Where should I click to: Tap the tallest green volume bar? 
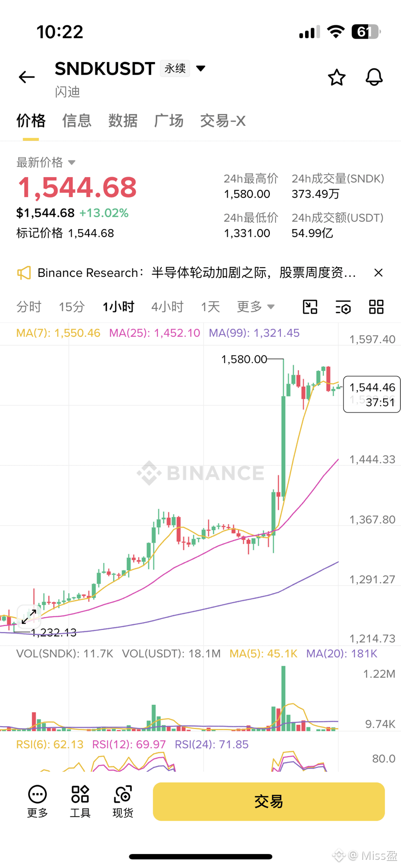pyautogui.click(x=283, y=698)
